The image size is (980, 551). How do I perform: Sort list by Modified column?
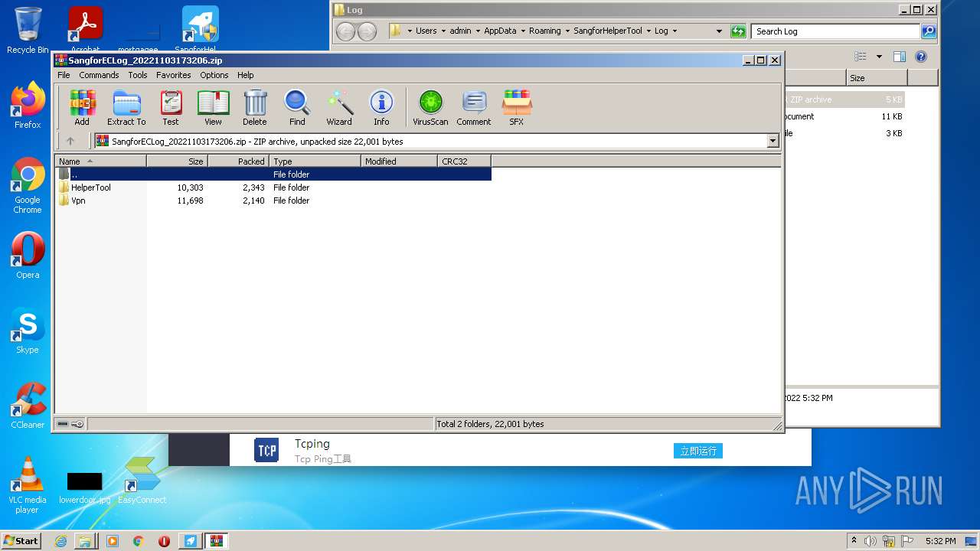(399, 161)
